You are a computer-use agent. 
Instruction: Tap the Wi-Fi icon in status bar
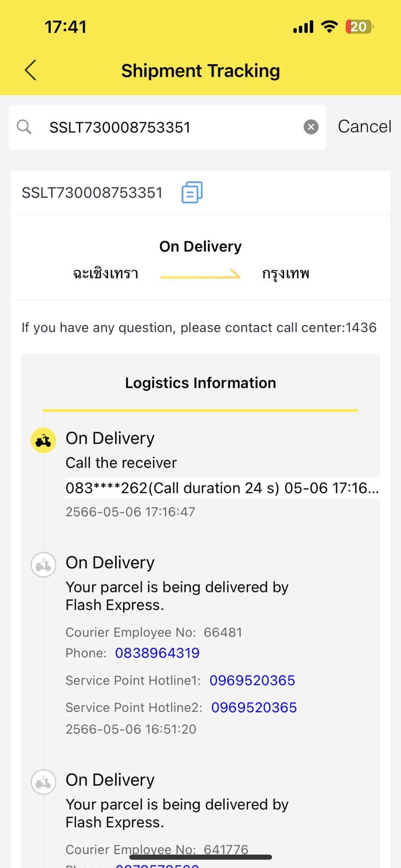coord(329,26)
